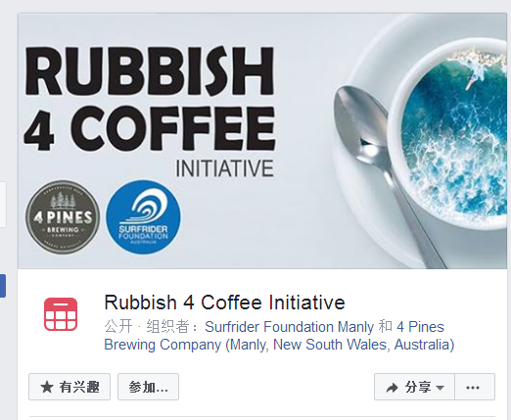Click the 4 Pines Brewing logo

(x=63, y=217)
